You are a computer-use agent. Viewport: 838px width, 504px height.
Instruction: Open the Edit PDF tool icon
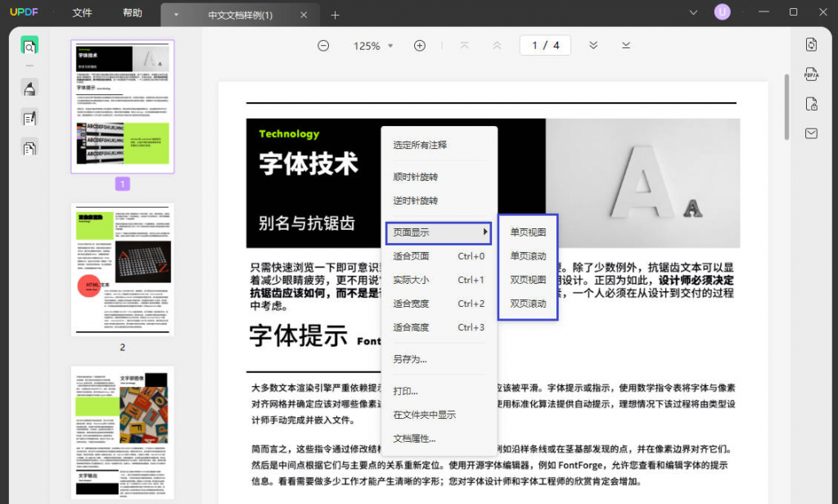point(29,118)
